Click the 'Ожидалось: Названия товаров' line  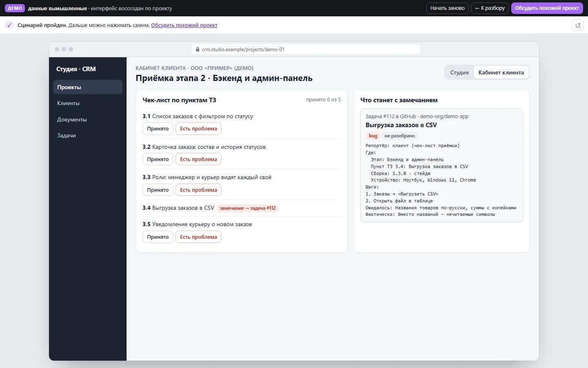(x=441, y=208)
